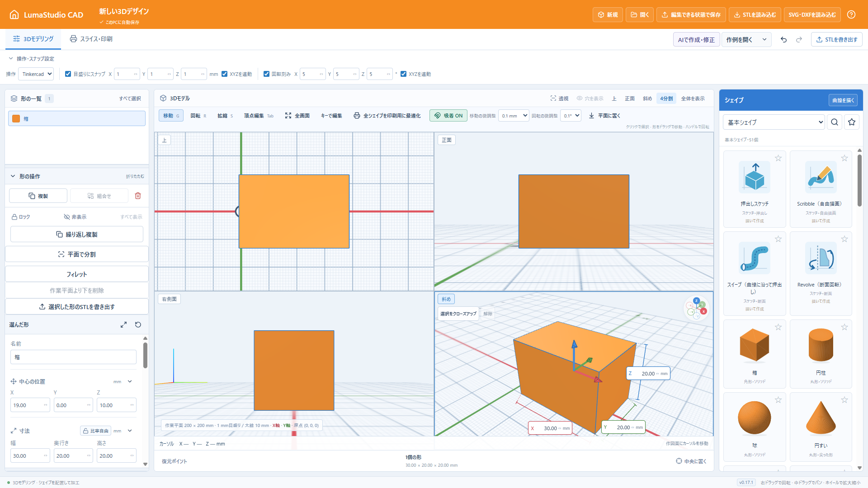
Task: Click the view orientation gizmo
Action: 696,309
